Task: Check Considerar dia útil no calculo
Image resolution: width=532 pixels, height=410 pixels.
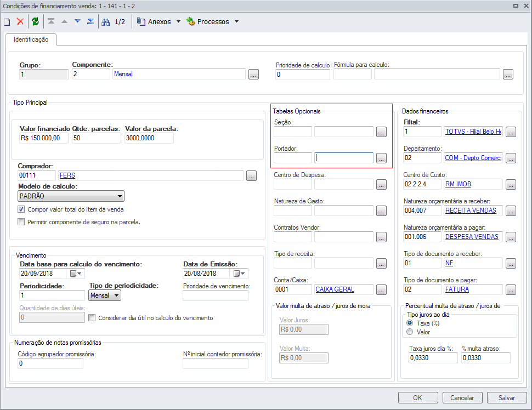Action: point(92,318)
